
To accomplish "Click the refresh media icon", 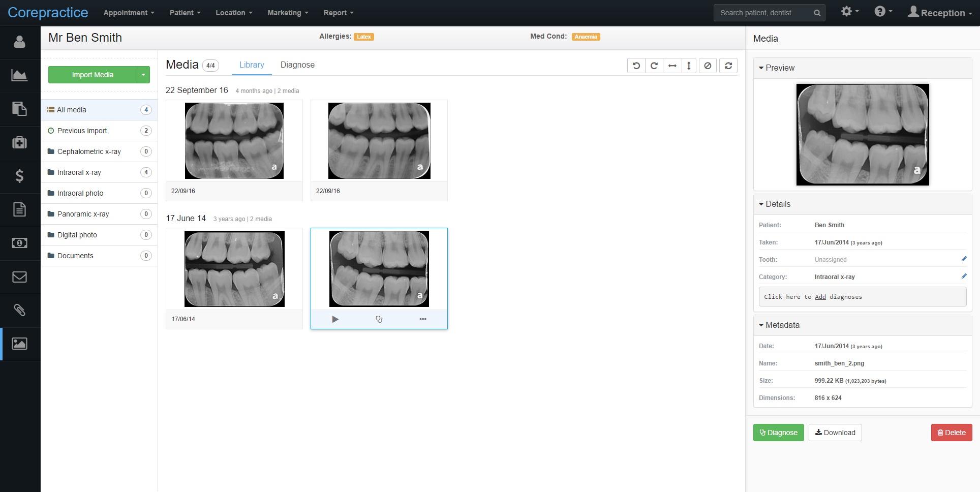I will (x=728, y=66).
